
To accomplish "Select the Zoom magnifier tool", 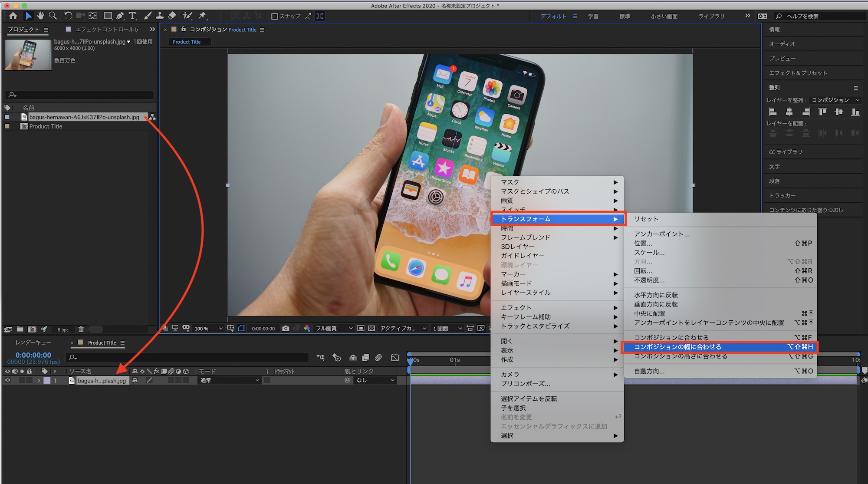I will [53, 16].
